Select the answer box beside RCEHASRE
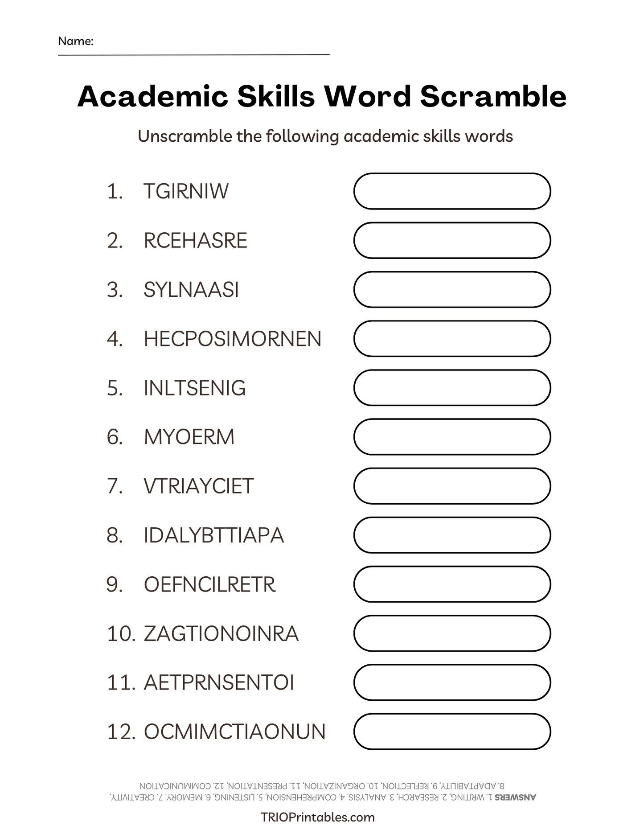This screenshot has width=644, height=834. pos(452,240)
